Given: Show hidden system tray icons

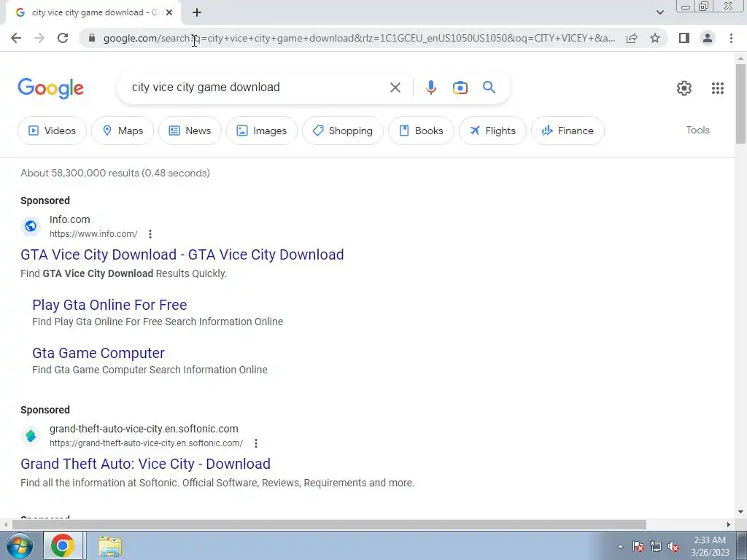Looking at the screenshot, I should [x=620, y=546].
